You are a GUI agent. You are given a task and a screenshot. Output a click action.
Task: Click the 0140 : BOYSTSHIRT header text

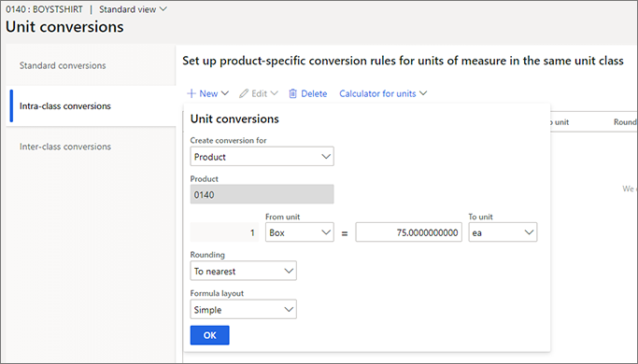click(x=44, y=9)
